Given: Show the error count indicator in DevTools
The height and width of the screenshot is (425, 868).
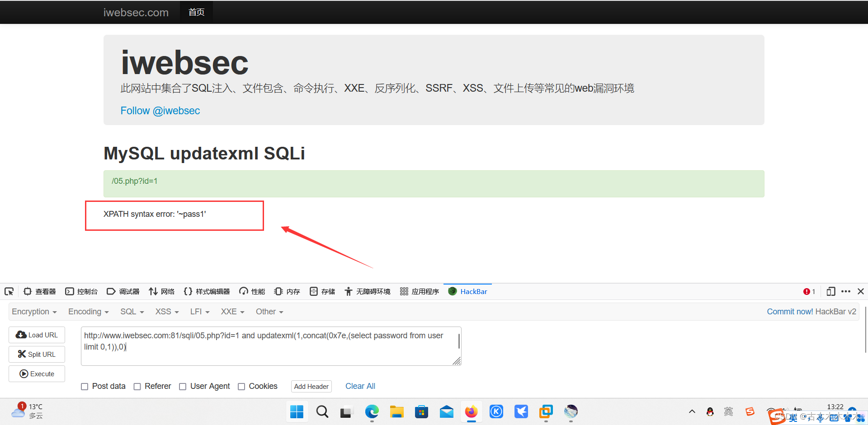Looking at the screenshot, I should point(809,291).
